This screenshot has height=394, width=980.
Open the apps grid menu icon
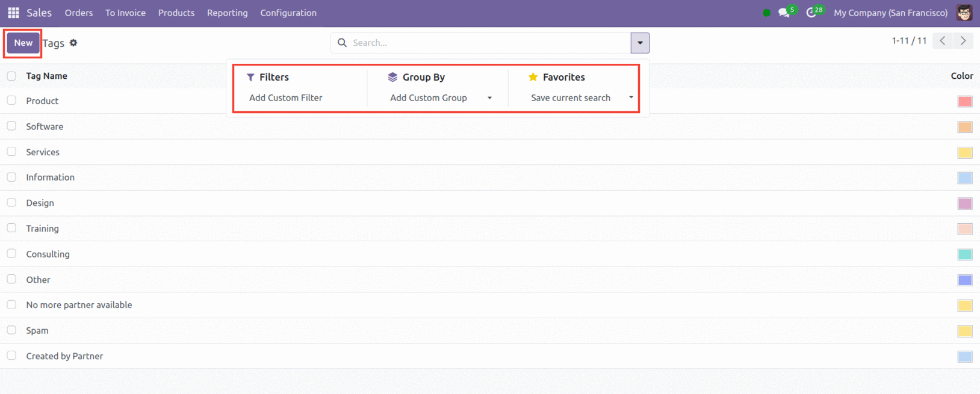13,13
